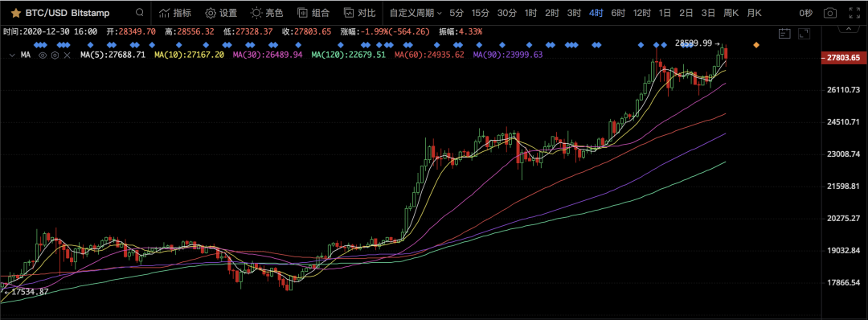Screen dimensions: 868x320
Task: Click the orange diamond event marker
Action: (756, 45)
